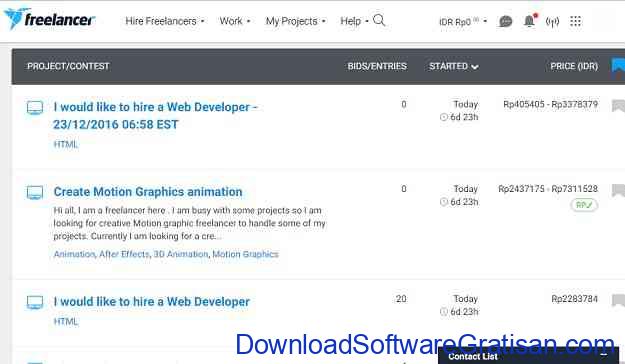Open the notifications bell icon

tap(530, 20)
